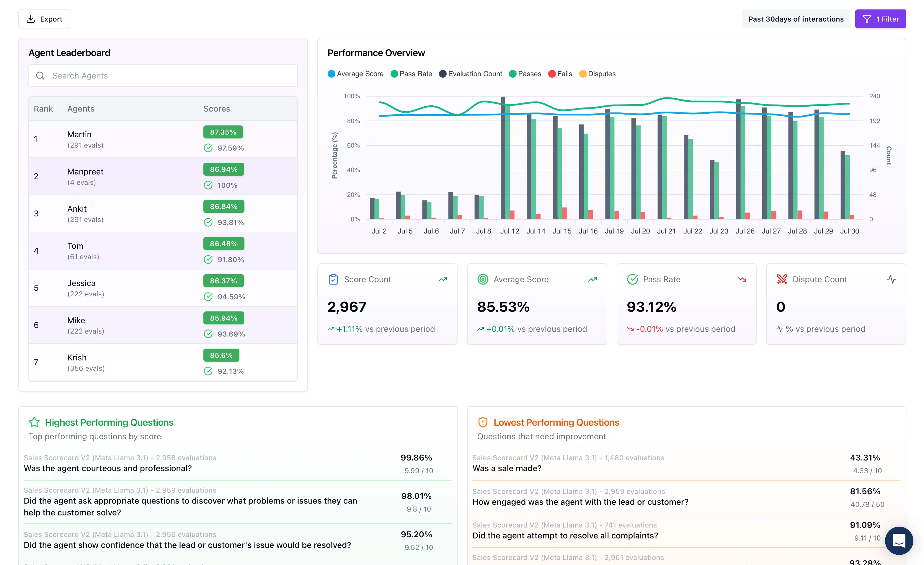The image size is (924, 565).
Task: Focus the Search Agents input field
Action: click(163, 76)
